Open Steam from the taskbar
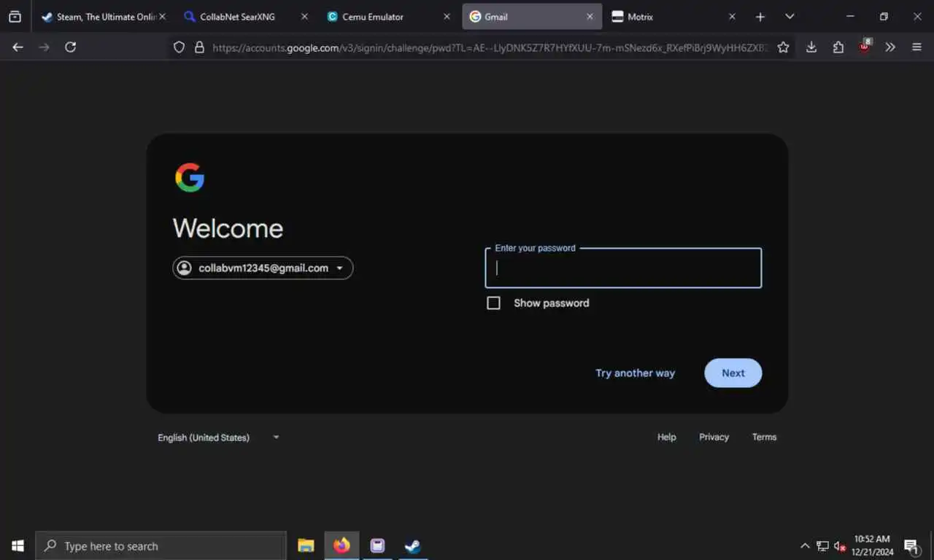This screenshot has width=934, height=560. 413,546
